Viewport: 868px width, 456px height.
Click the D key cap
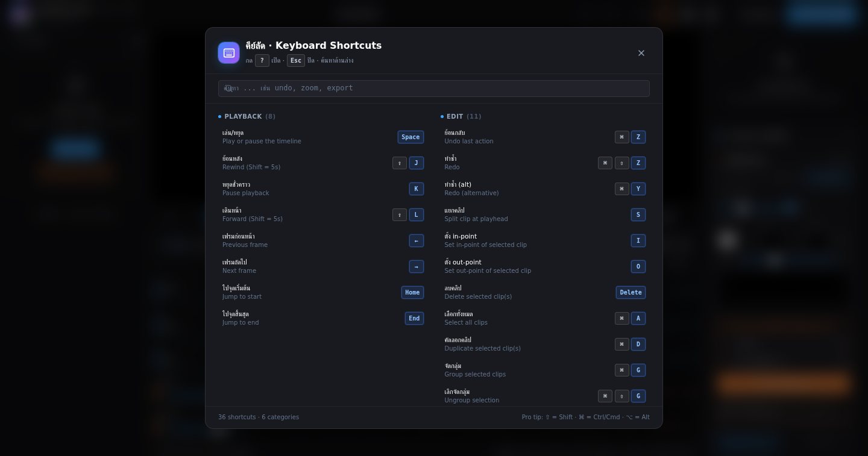638,345
